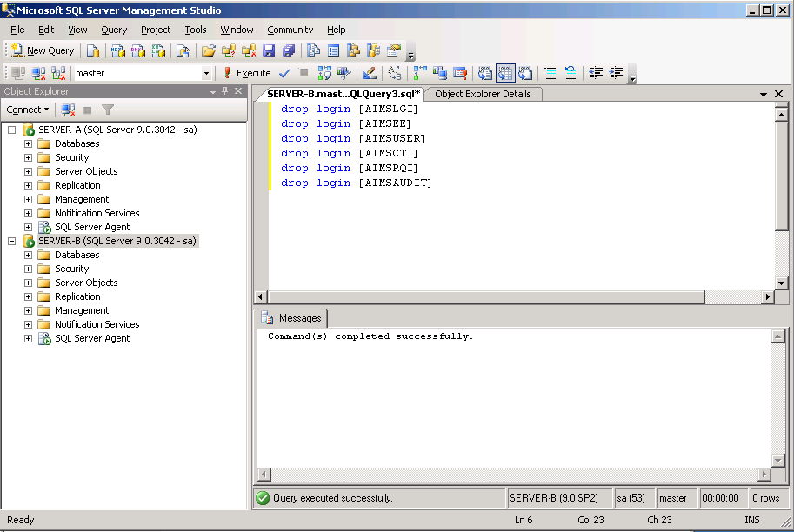This screenshot has height=532, width=794.
Task: Open the Query menu
Action: pyautogui.click(x=114, y=30)
